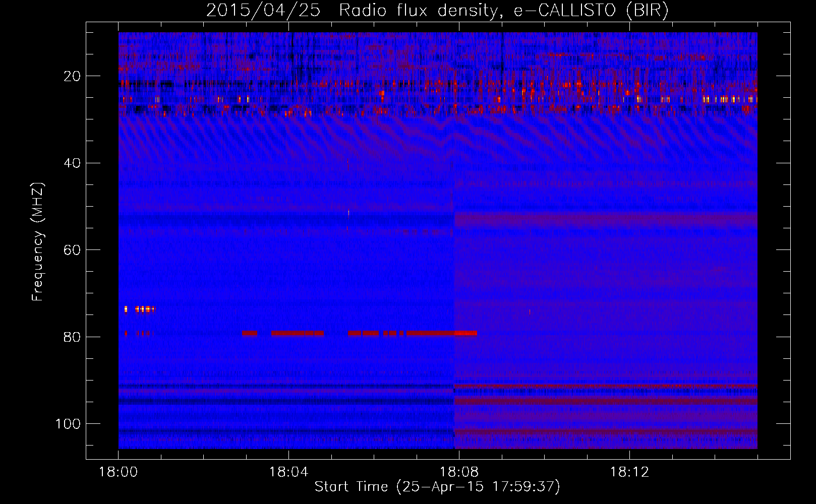
Task: Click the 100 frequency tick label
Action: click(x=68, y=423)
